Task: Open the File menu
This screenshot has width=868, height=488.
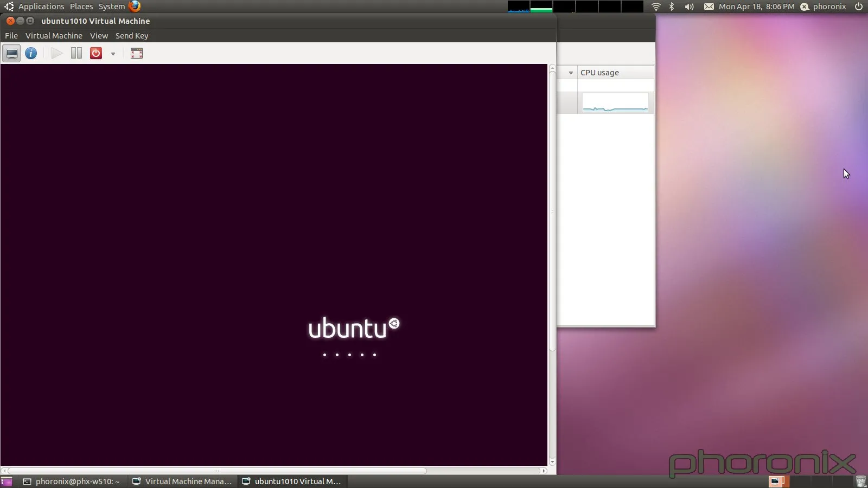Action: (x=11, y=36)
